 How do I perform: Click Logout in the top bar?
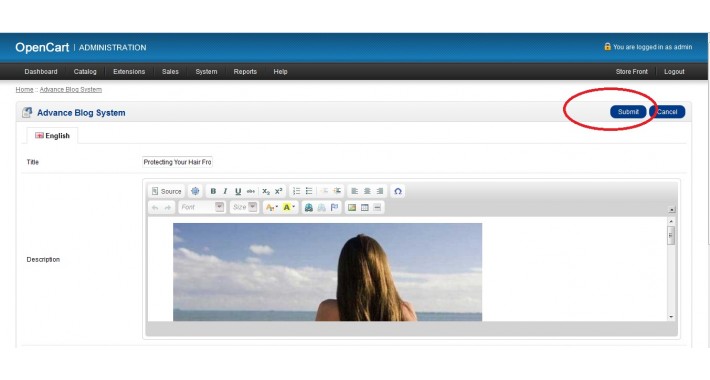click(x=674, y=72)
